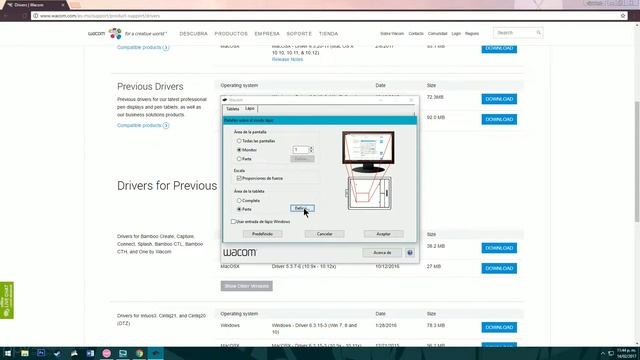Viewport: 640px width, 360px height.
Task: Show the system tray hidden icons chevron
Action: point(602,353)
